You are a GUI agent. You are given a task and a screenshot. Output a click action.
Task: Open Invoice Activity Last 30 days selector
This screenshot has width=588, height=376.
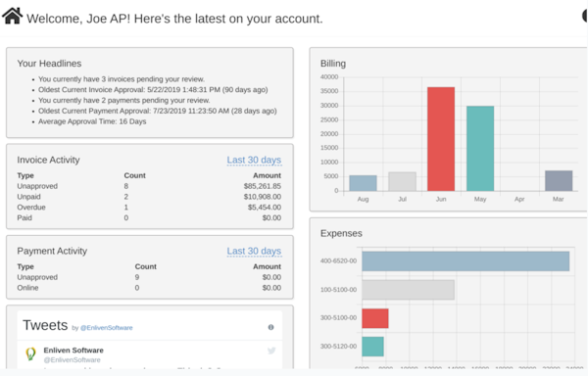[x=254, y=160]
